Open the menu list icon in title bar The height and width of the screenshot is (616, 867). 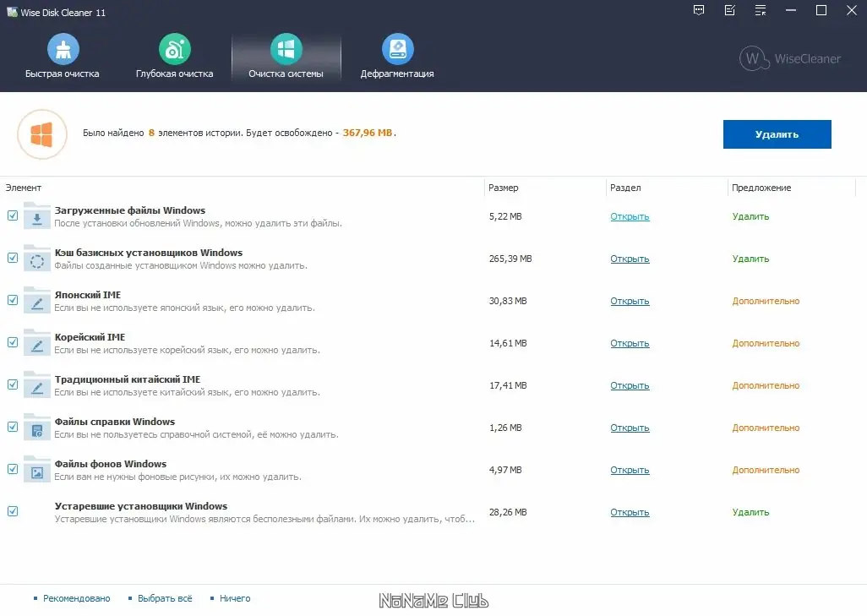click(x=761, y=10)
